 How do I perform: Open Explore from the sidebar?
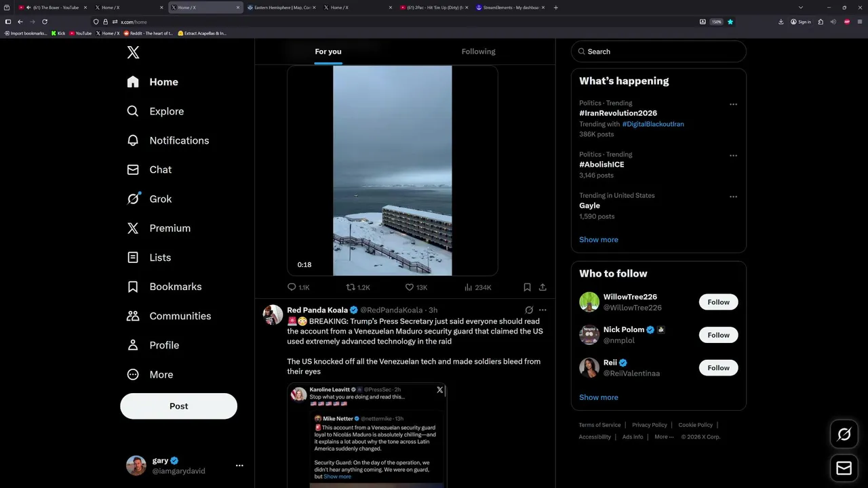pos(155,111)
